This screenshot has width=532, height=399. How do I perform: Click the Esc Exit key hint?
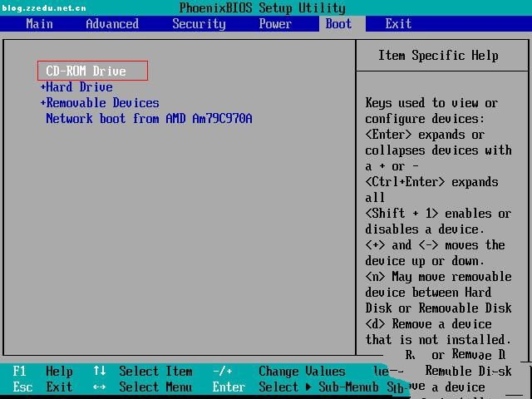pos(43,387)
